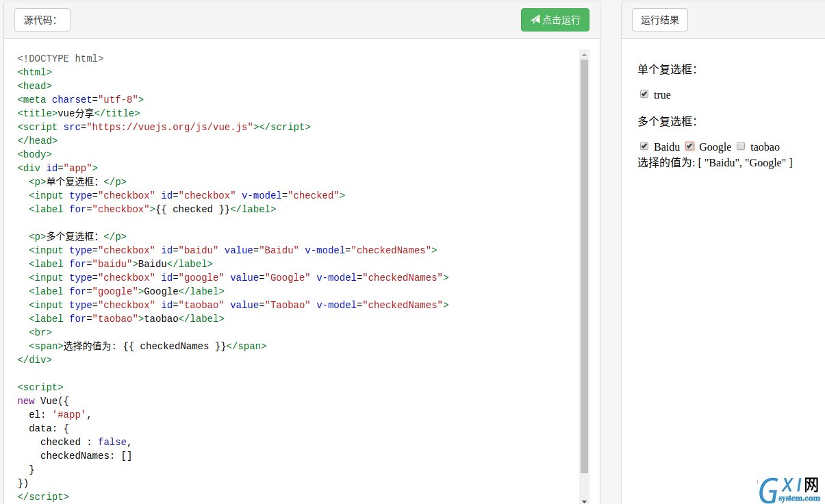Click the meta charset="utf-8" code line
This screenshot has height=504, width=825.
(81, 99)
